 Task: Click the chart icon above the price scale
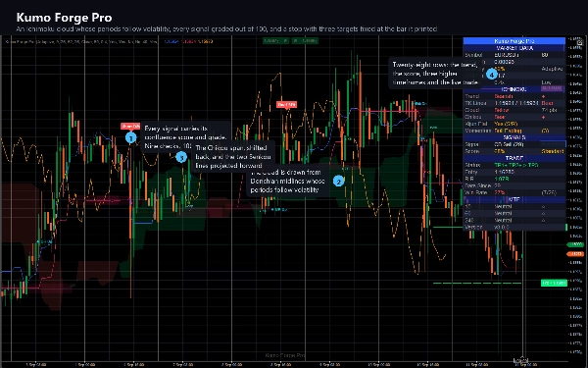pyautogui.click(x=579, y=43)
